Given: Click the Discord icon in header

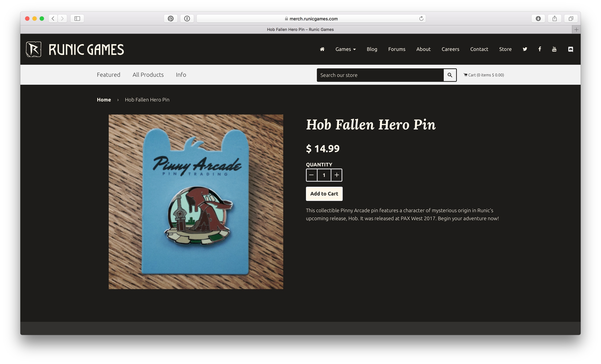Looking at the screenshot, I should tap(571, 49).
